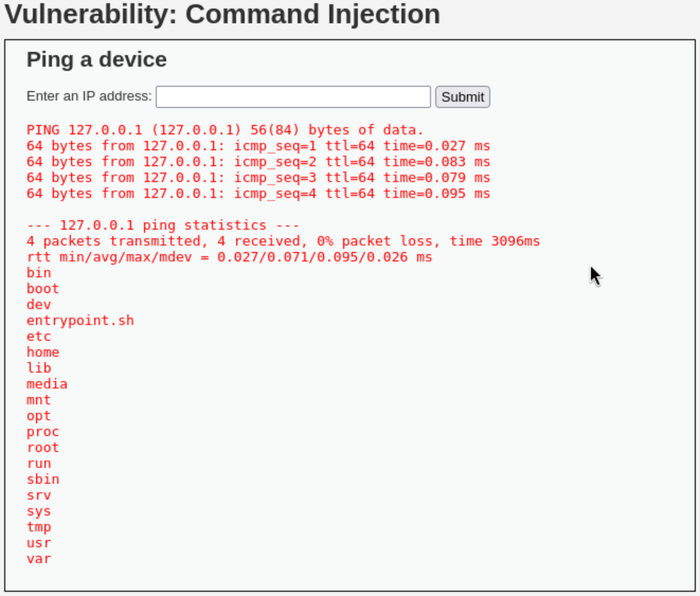
Task: Click the "media" directory entry
Action: coord(47,384)
